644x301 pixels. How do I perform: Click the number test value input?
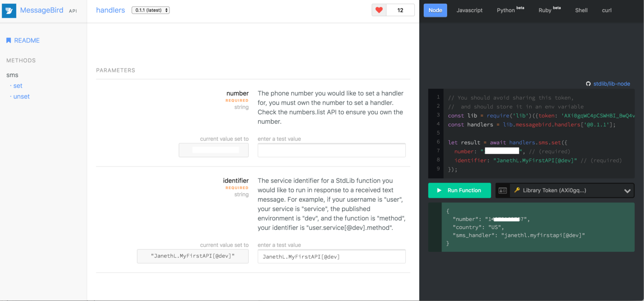332,150
